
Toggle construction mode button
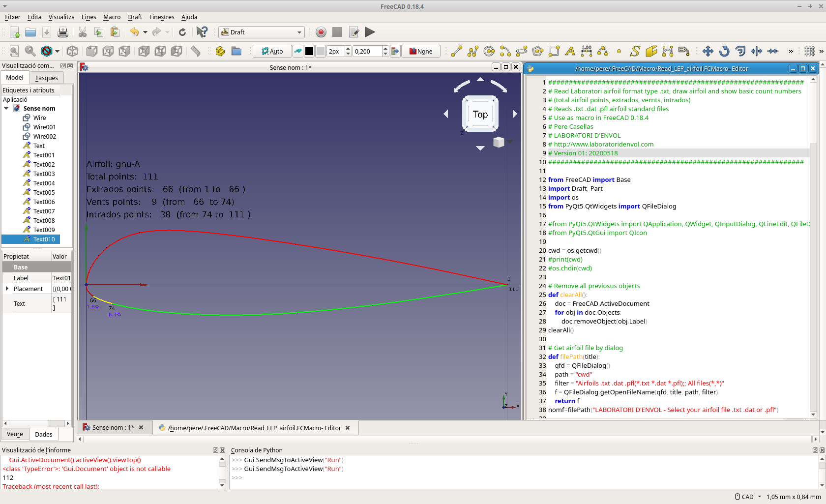coord(298,51)
